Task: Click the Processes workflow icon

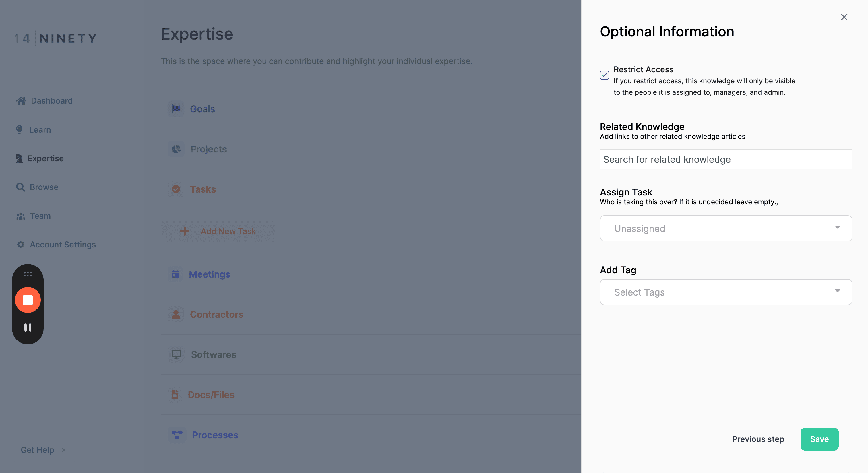Action: (x=177, y=435)
